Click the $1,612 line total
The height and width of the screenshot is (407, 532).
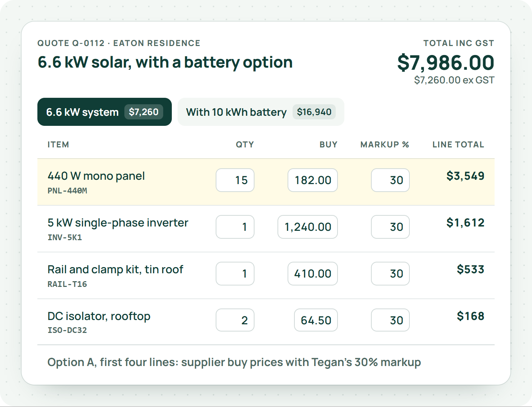point(465,223)
